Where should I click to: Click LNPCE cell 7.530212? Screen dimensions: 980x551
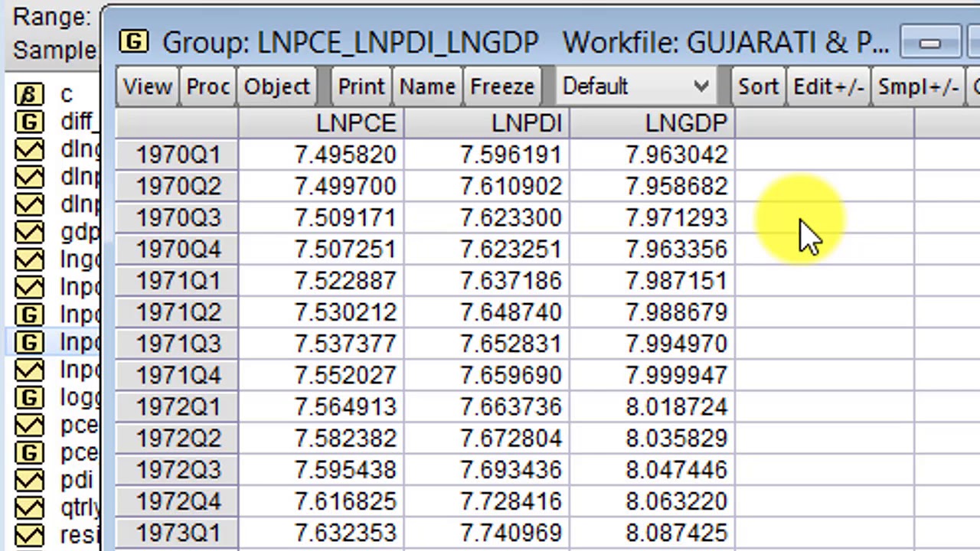pyautogui.click(x=321, y=311)
